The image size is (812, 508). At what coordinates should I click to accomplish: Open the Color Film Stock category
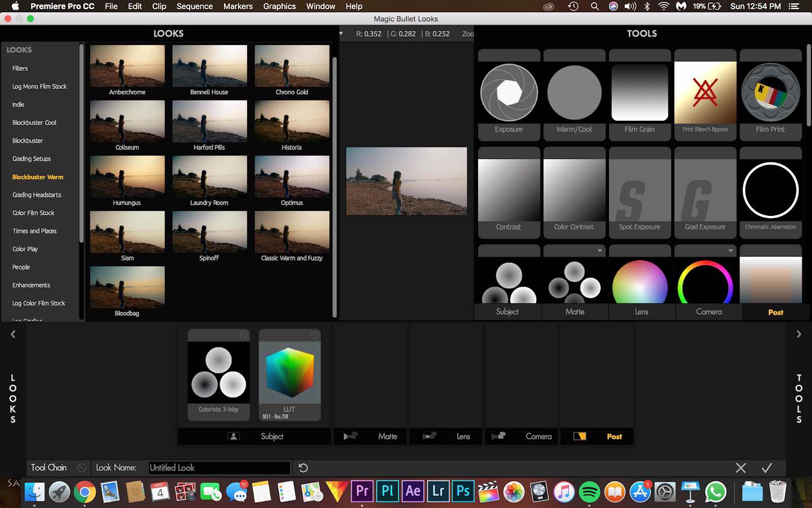coord(33,213)
